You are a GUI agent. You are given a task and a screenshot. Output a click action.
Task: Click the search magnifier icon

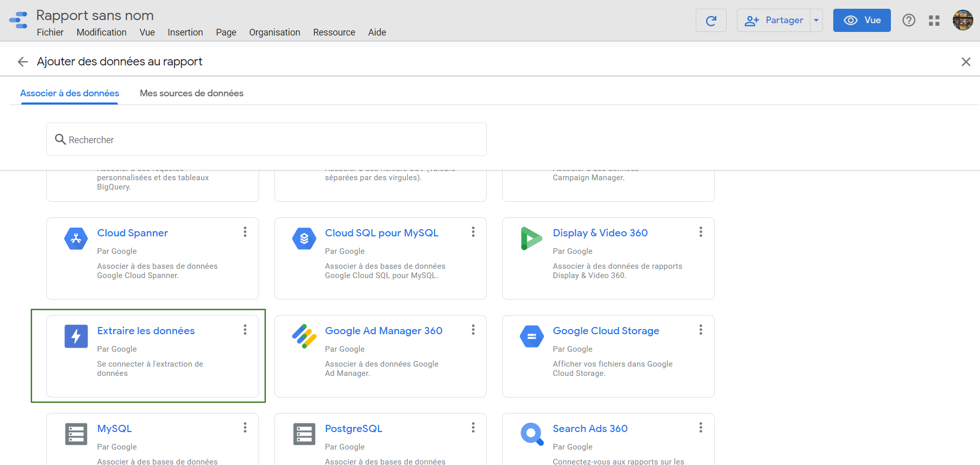60,140
